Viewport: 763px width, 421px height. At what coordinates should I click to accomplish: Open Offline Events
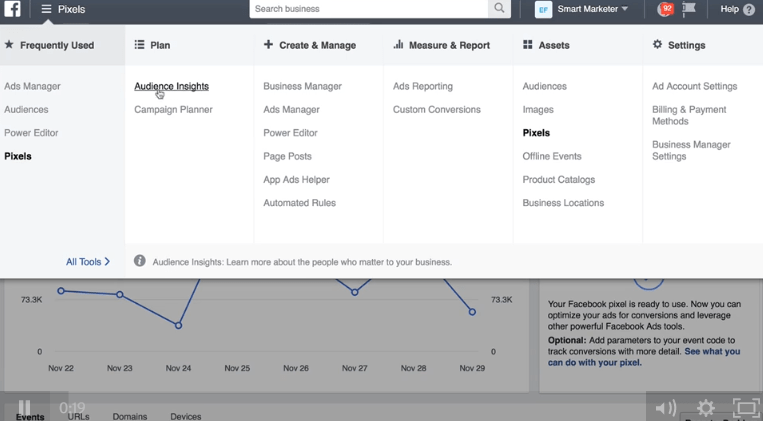point(552,156)
